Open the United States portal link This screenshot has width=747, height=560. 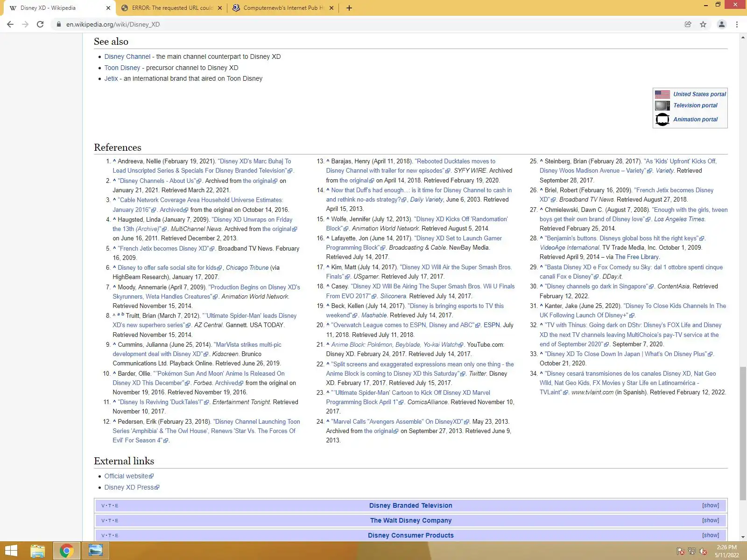pos(699,94)
